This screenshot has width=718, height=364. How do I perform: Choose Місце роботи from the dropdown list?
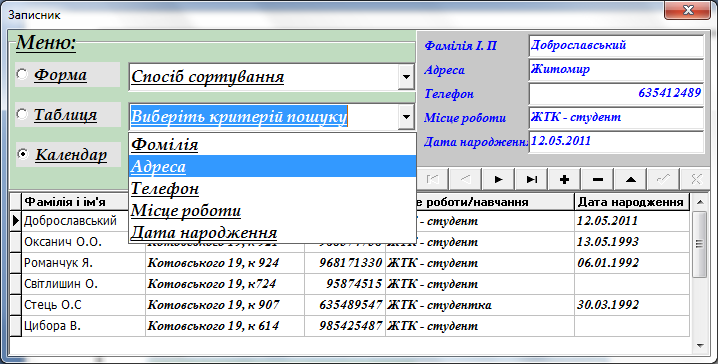[x=272, y=210]
